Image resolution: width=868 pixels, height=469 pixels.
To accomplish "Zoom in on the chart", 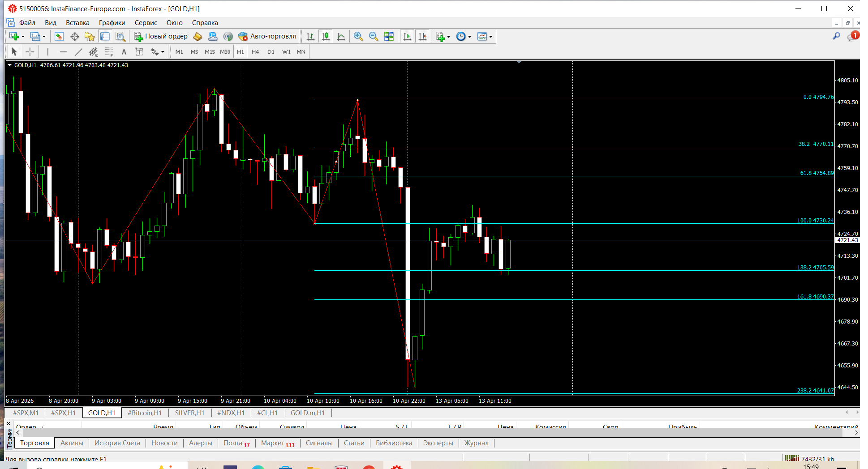I will pyautogui.click(x=358, y=37).
